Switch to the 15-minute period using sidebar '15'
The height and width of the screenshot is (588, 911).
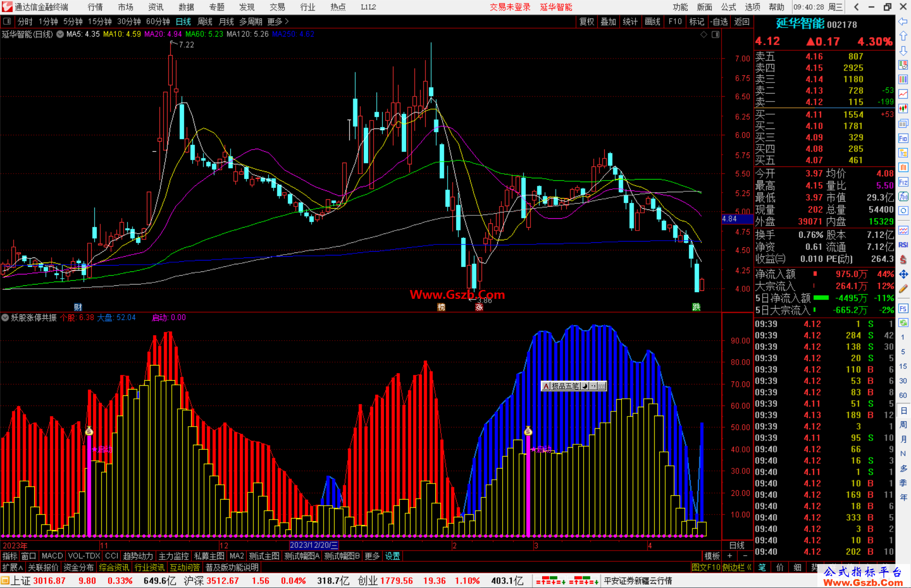903,366
